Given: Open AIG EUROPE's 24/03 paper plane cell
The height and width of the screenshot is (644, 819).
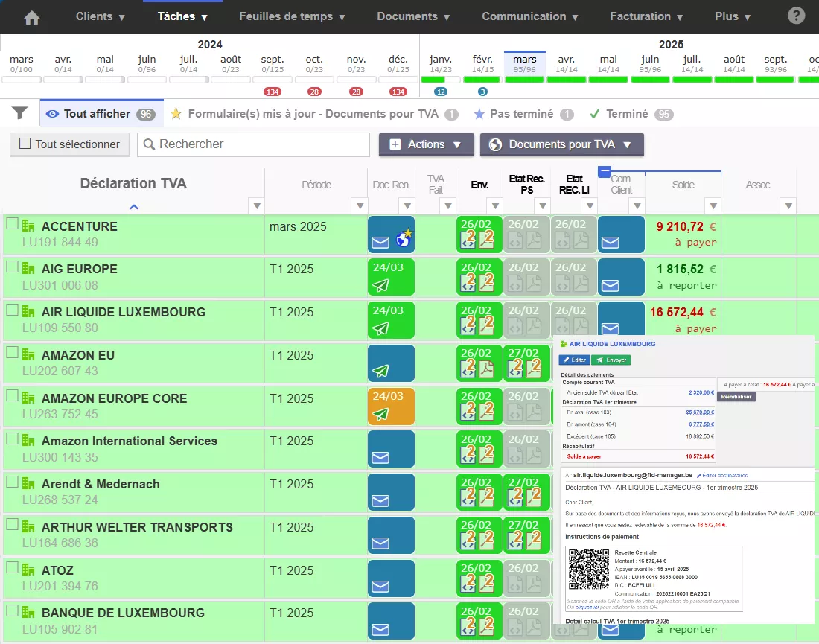Looking at the screenshot, I should [x=391, y=277].
